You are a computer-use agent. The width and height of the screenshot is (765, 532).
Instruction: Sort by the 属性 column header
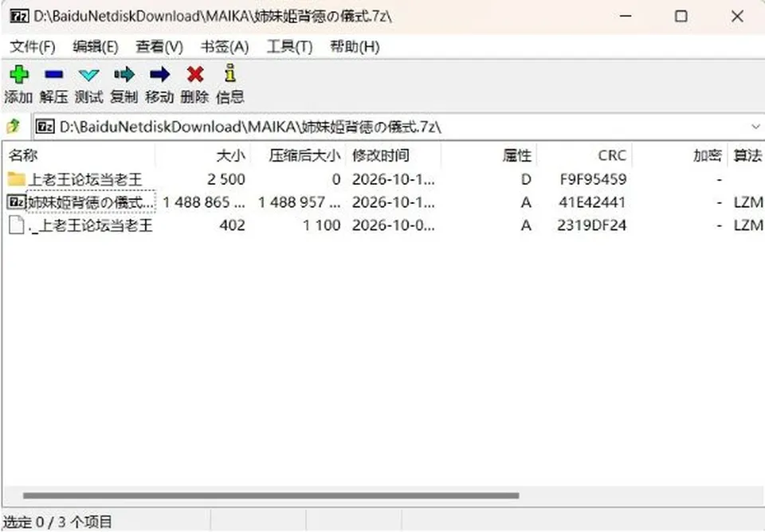coord(489,155)
